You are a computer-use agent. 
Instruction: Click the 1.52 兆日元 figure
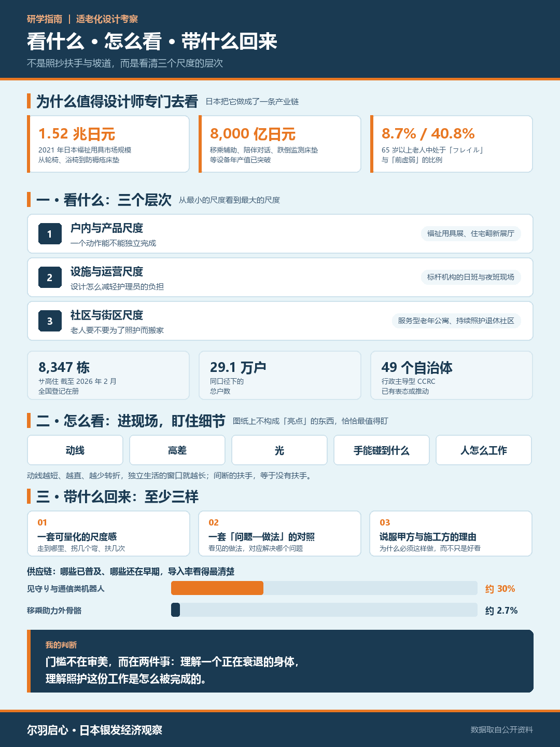point(77,134)
